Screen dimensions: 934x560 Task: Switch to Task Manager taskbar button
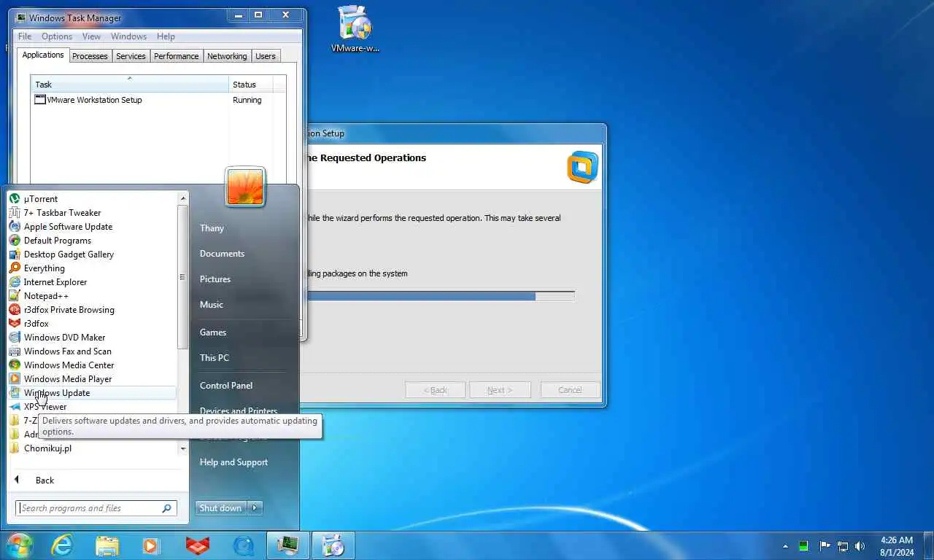(x=288, y=545)
